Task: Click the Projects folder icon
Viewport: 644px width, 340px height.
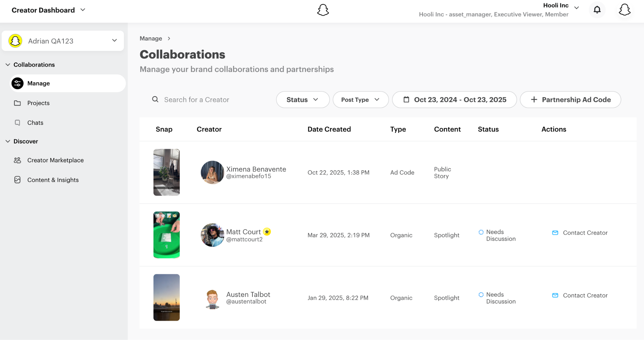Action: pos(18,103)
